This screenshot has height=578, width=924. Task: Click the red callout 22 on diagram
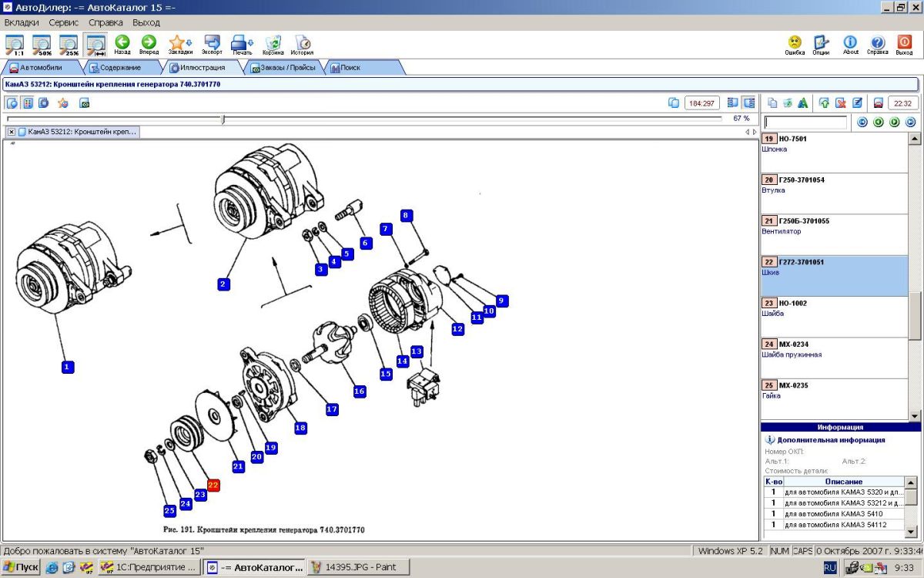tap(213, 485)
